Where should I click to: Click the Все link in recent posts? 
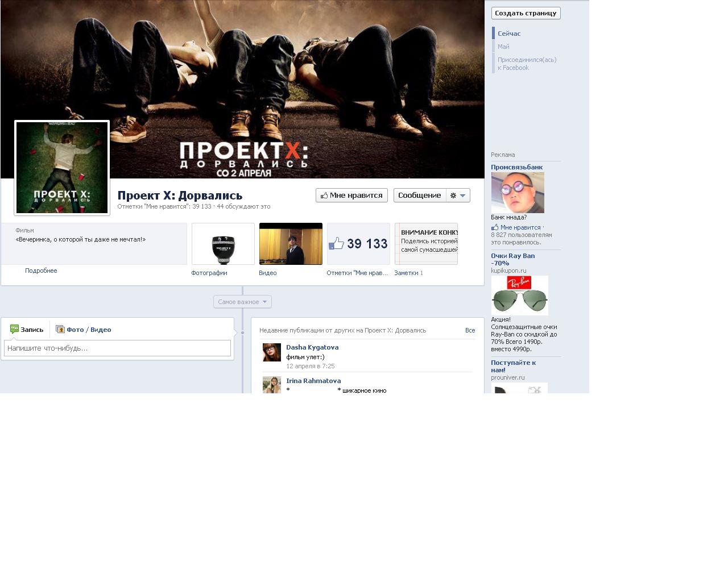(x=470, y=330)
